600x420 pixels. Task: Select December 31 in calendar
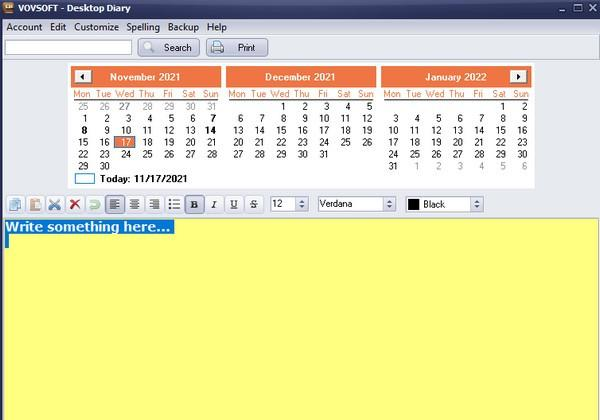pyautogui.click(x=324, y=154)
